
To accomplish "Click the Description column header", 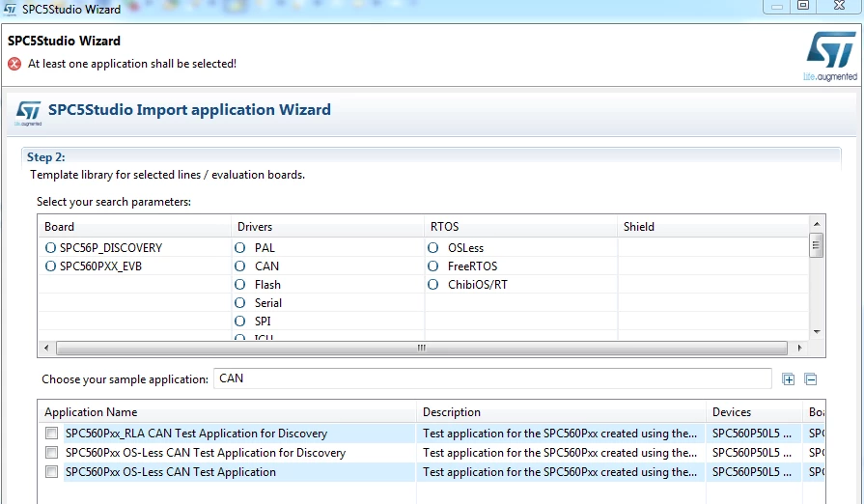I will [561, 412].
